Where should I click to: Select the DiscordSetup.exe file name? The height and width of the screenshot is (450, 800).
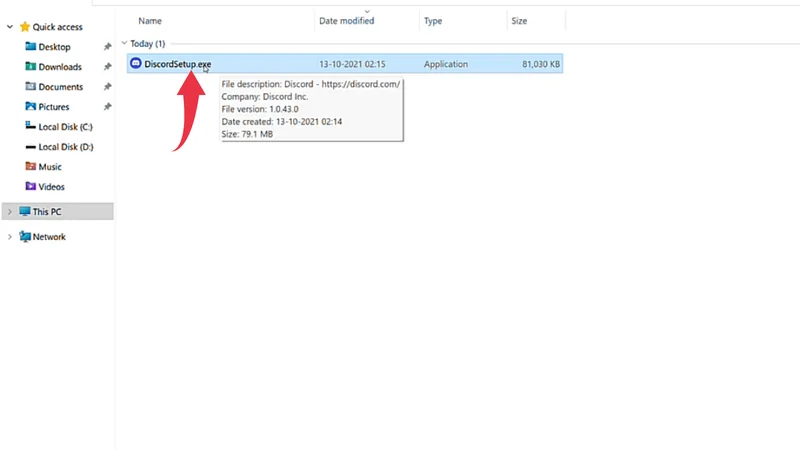tap(177, 64)
